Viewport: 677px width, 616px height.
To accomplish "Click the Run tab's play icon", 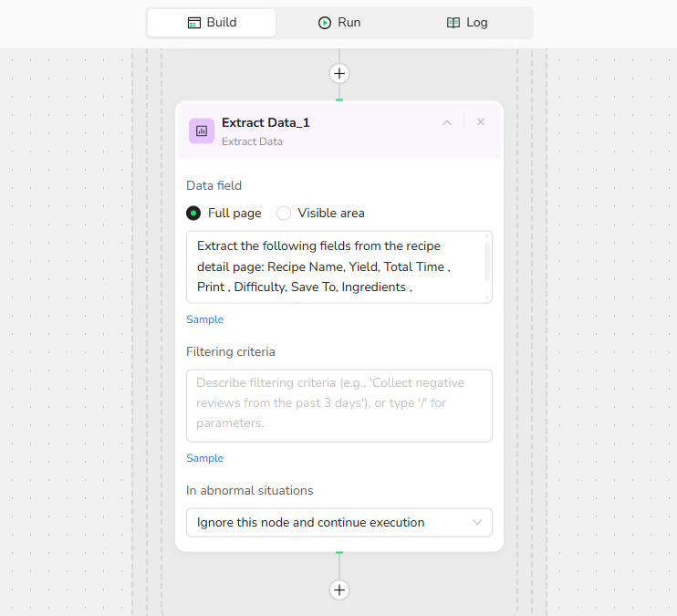I will click(325, 23).
